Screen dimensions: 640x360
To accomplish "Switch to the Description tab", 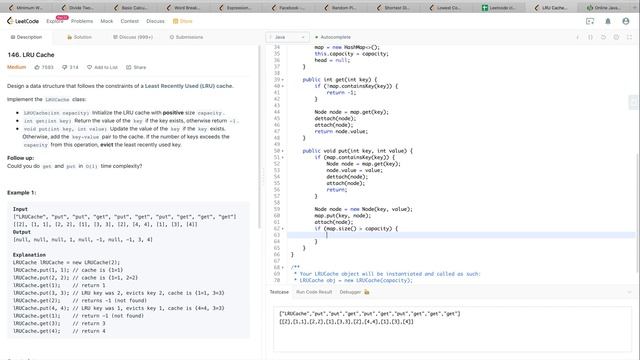I will click(x=26, y=37).
